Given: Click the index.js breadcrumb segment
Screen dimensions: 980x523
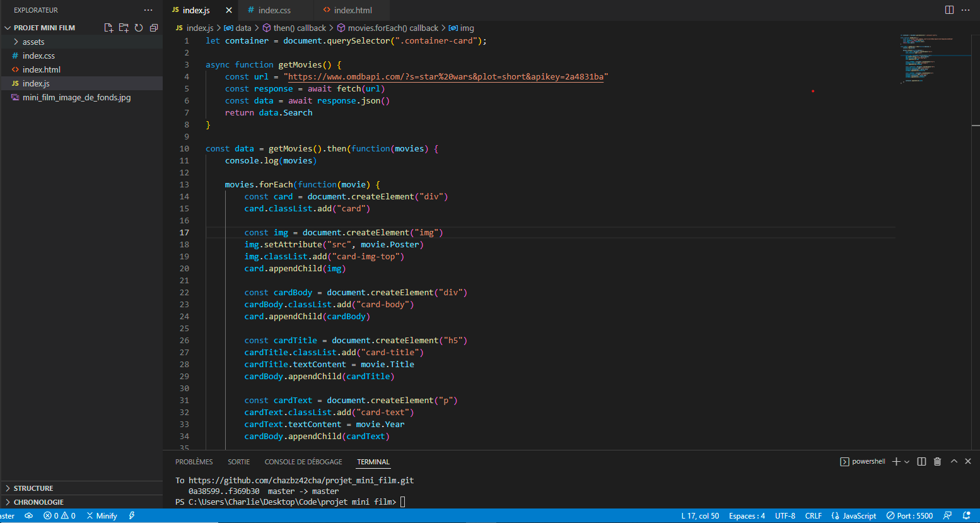Looking at the screenshot, I should [x=194, y=28].
